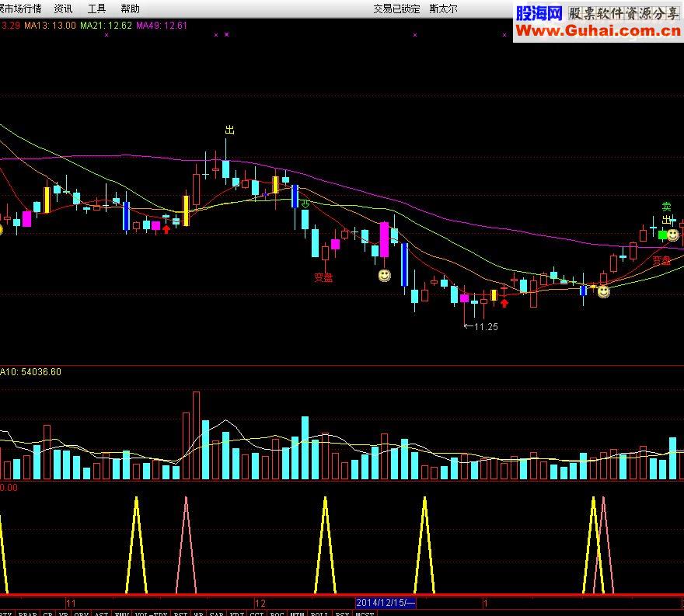Click the 交易已锁定 trade lock status
Screen dimensions: 684x616
[x=396, y=9]
